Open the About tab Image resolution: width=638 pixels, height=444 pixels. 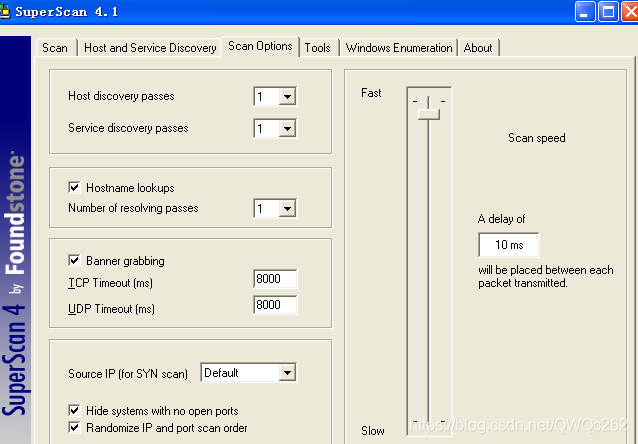[x=478, y=48]
